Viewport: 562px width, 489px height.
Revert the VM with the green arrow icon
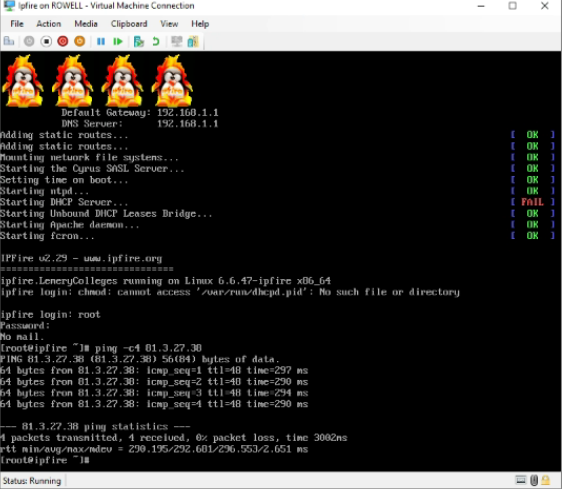pyautogui.click(x=156, y=42)
